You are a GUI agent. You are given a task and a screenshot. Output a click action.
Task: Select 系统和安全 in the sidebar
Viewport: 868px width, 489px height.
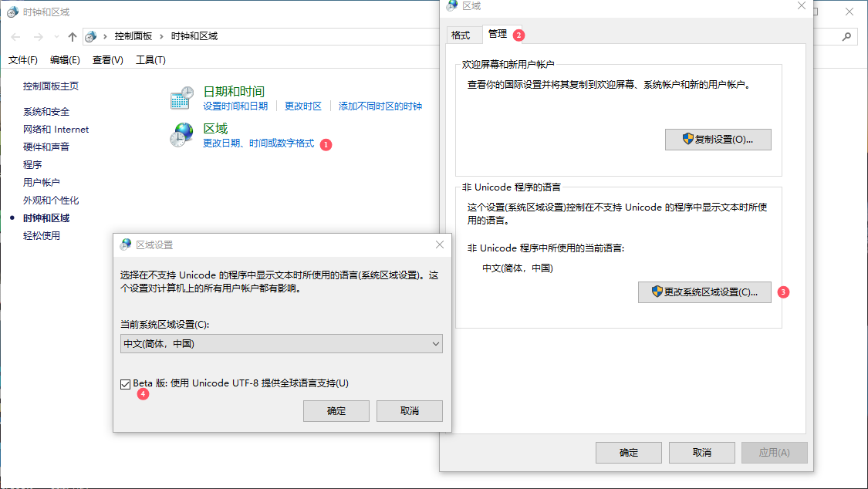coord(46,112)
